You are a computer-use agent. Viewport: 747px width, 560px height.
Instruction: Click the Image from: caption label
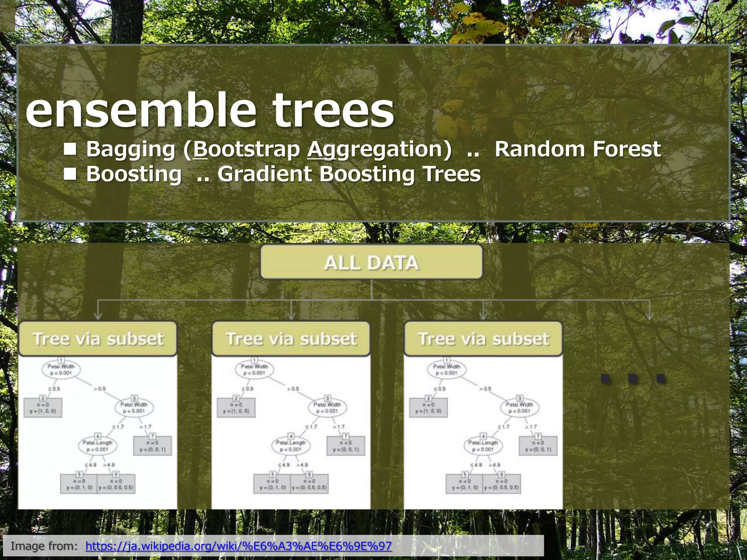click(44, 546)
